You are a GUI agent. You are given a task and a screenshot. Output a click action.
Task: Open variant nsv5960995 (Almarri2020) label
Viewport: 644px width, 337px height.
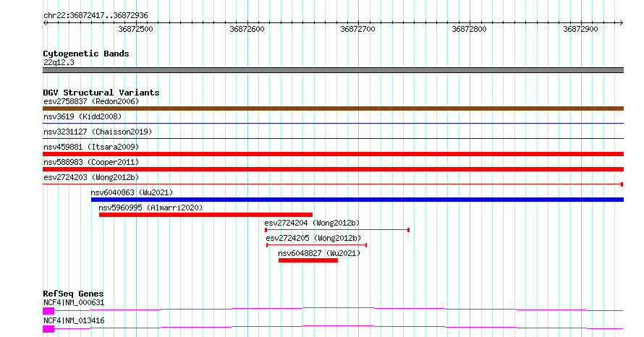point(151,208)
